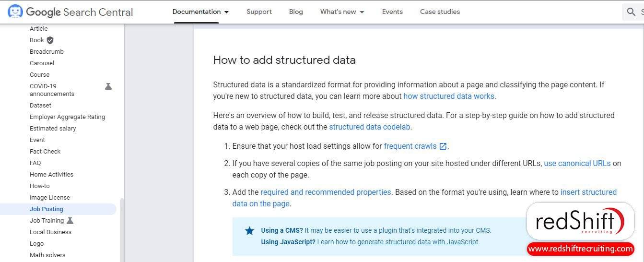Image resolution: width=644 pixels, height=262 pixels.
Task: Click the Google Search Central robot logo
Action: (15, 12)
